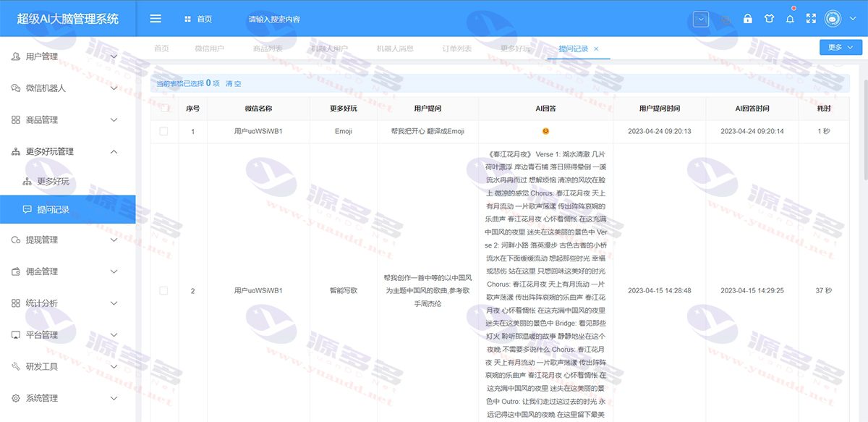Screen dimensions: 868x422
Task: Go to 首页 from the header
Action: 205,19
